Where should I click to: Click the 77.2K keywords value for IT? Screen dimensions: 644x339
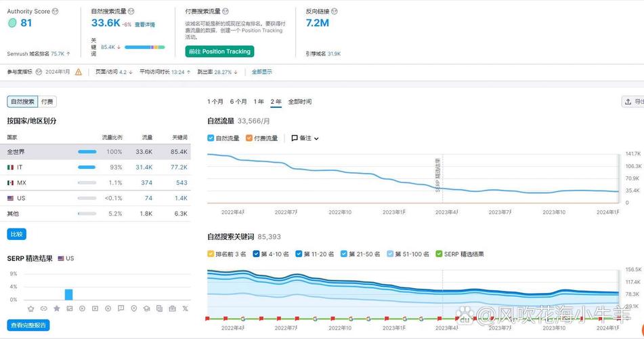179,167
